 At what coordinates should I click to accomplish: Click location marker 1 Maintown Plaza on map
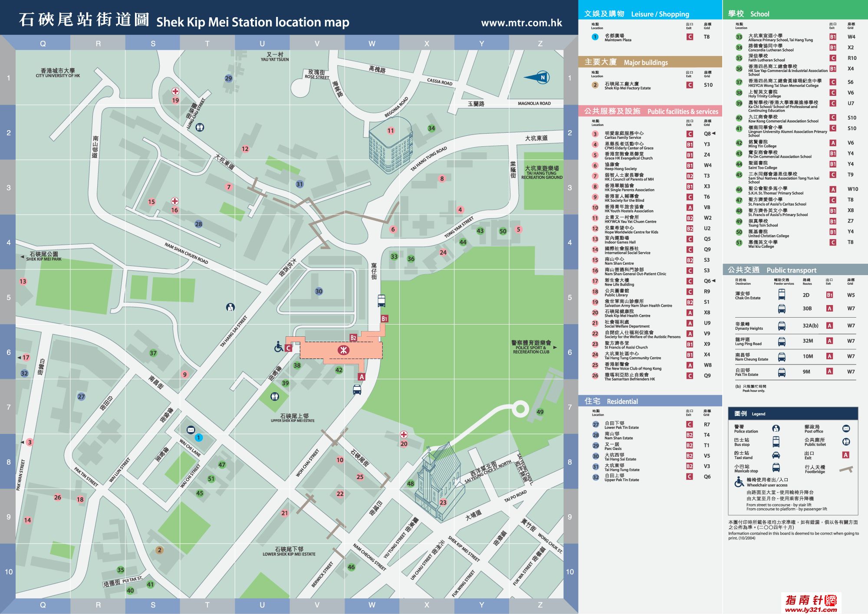[x=198, y=437]
